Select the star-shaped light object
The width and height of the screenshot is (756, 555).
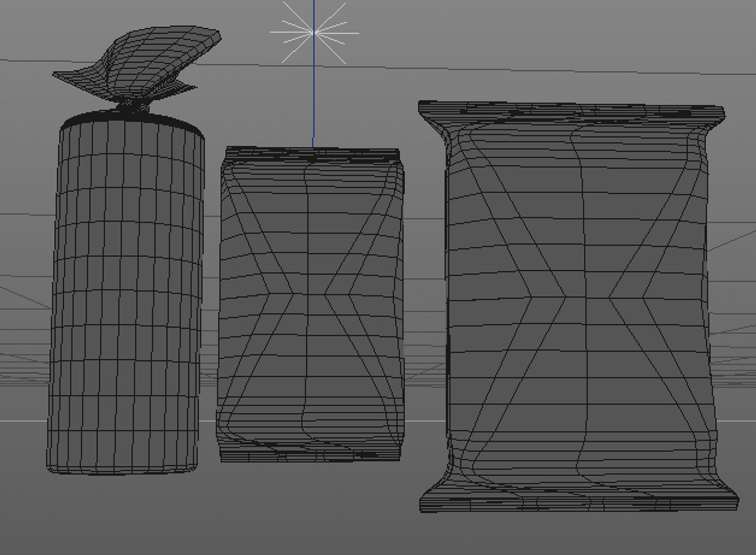(314, 32)
